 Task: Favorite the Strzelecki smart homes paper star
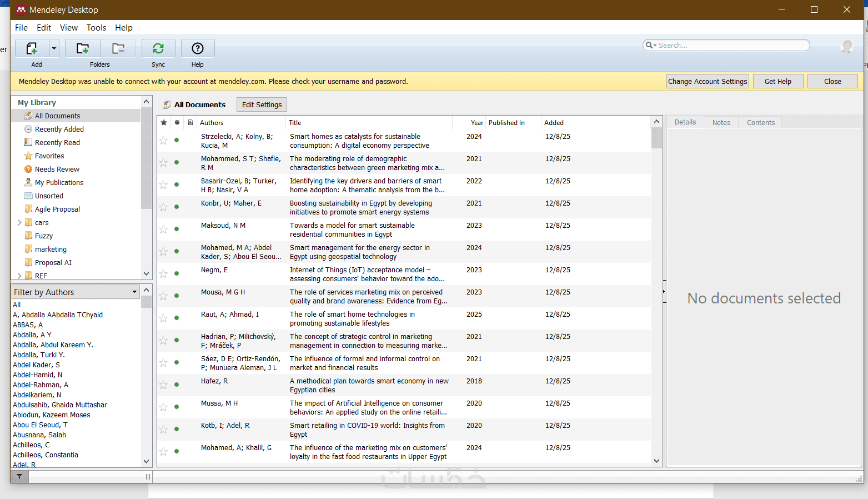tap(163, 141)
